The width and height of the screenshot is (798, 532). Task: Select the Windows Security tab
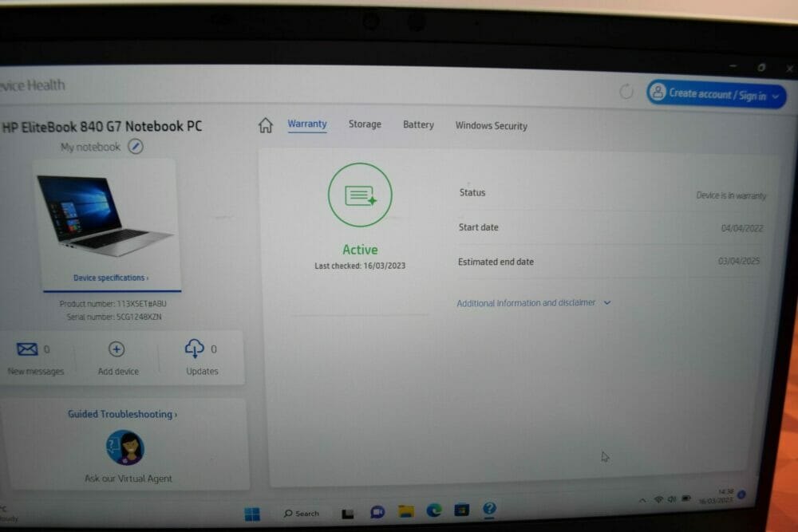point(491,126)
